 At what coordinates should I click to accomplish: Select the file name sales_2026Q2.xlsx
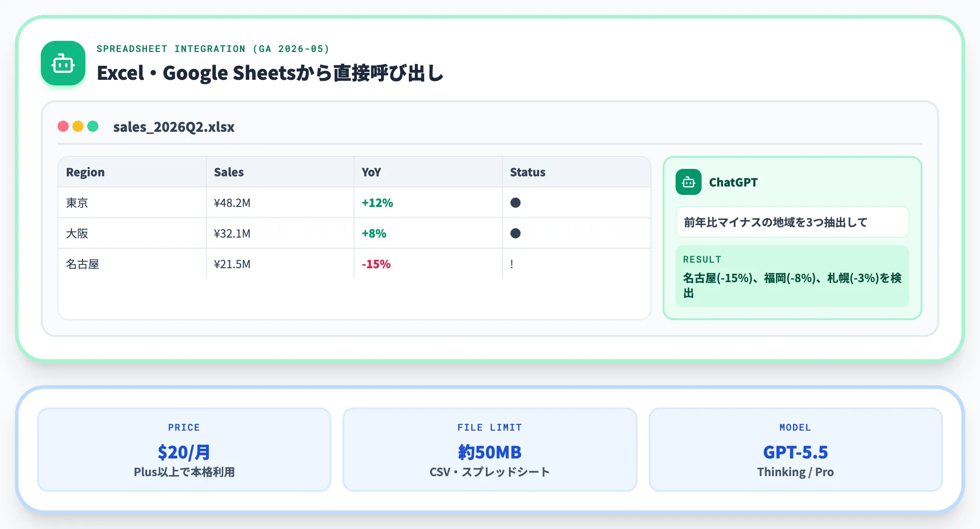click(x=174, y=127)
